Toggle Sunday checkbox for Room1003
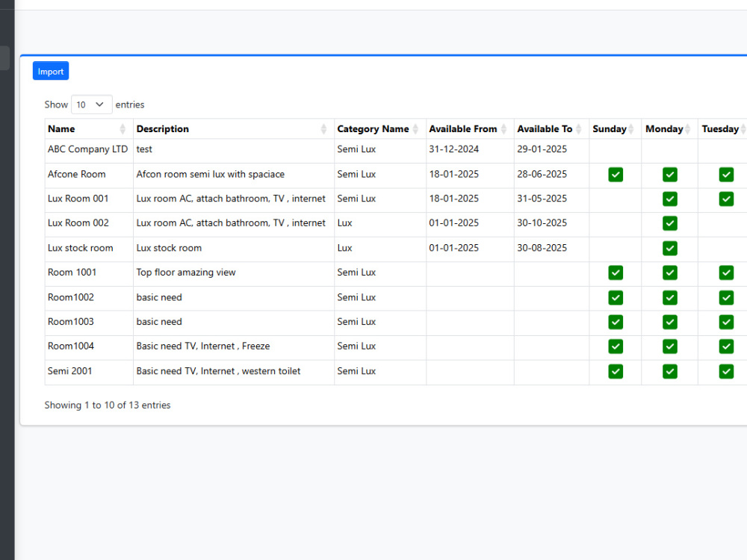The width and height of the screenshot is (747, 560). [x=616, y=323]
